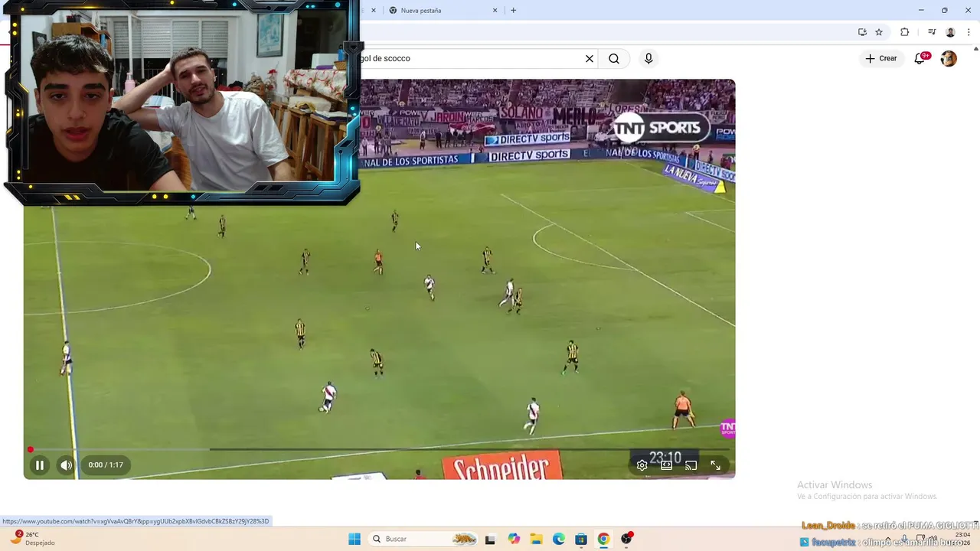Switch to Chrome on the taskbar

603,539
